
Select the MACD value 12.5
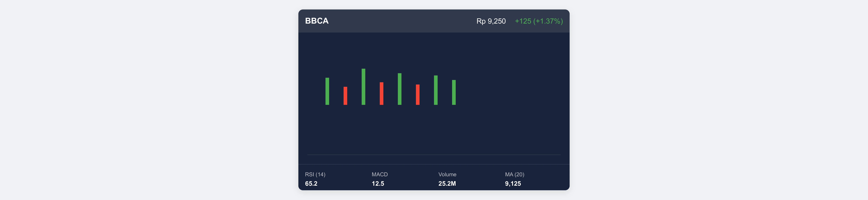[x=378, y=184]
